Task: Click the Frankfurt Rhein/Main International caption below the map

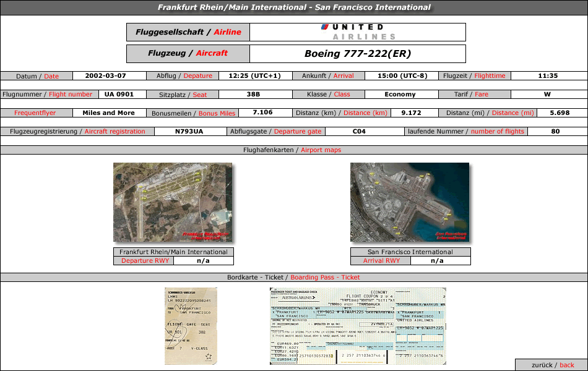Action: point(173,252)
